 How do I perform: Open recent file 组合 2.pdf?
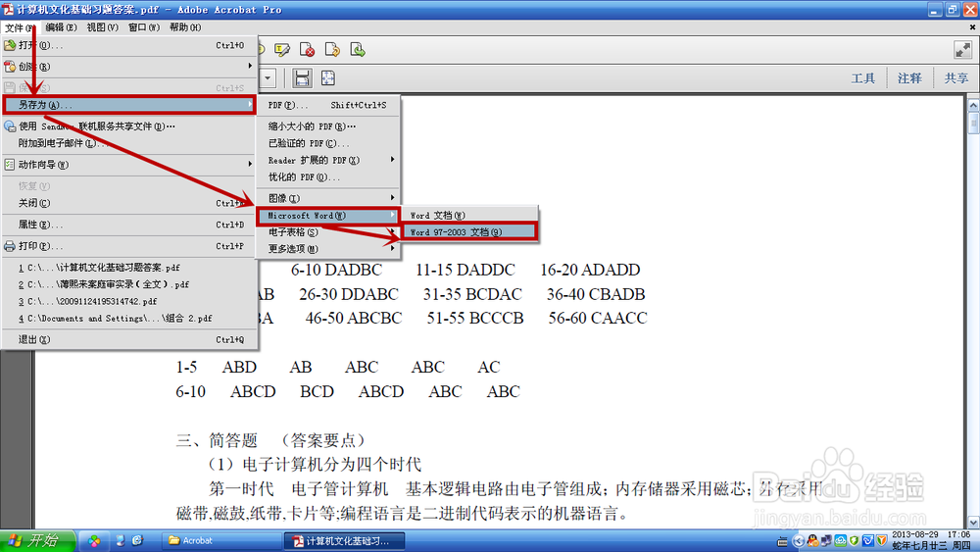[x=128, y=319]
